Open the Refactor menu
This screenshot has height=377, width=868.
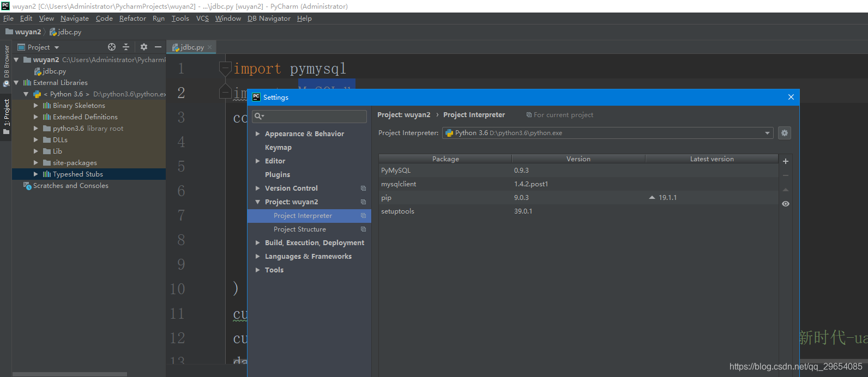coord(132,19)
